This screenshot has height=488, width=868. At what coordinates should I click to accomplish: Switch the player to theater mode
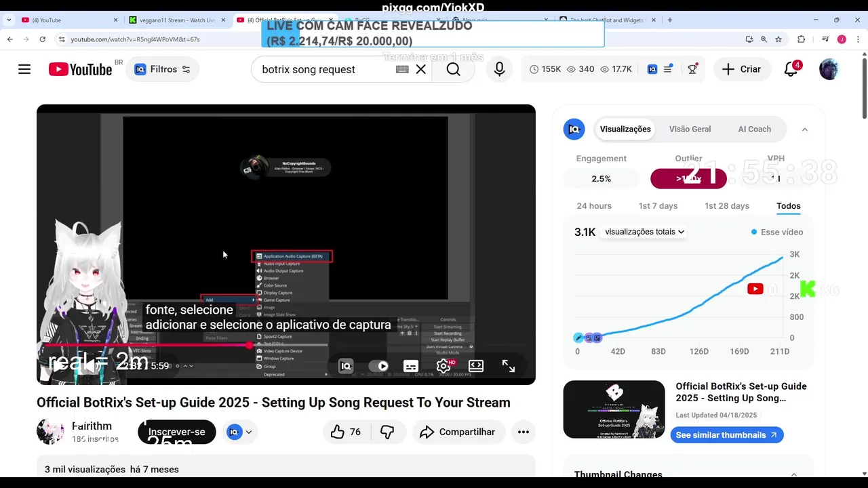tap(476, 366)
